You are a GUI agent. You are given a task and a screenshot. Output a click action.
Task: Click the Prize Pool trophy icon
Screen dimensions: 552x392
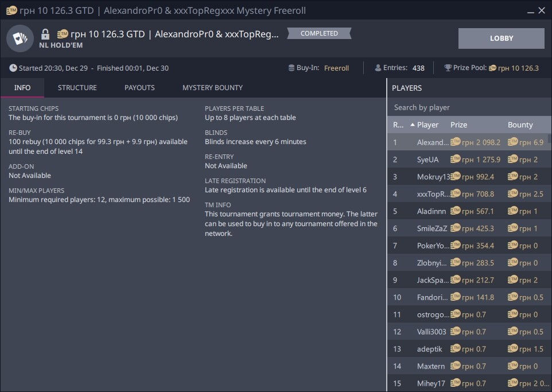448,68
